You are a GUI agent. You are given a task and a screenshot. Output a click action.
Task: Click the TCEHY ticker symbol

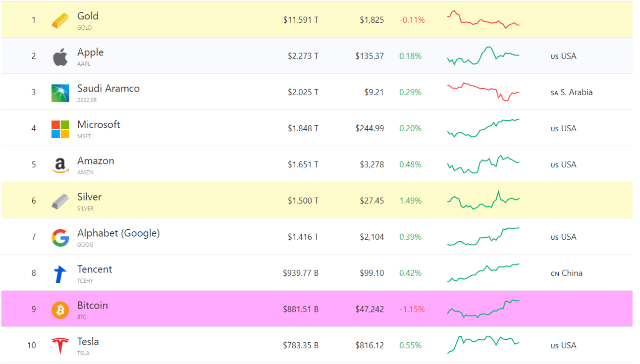click(85, 281)
